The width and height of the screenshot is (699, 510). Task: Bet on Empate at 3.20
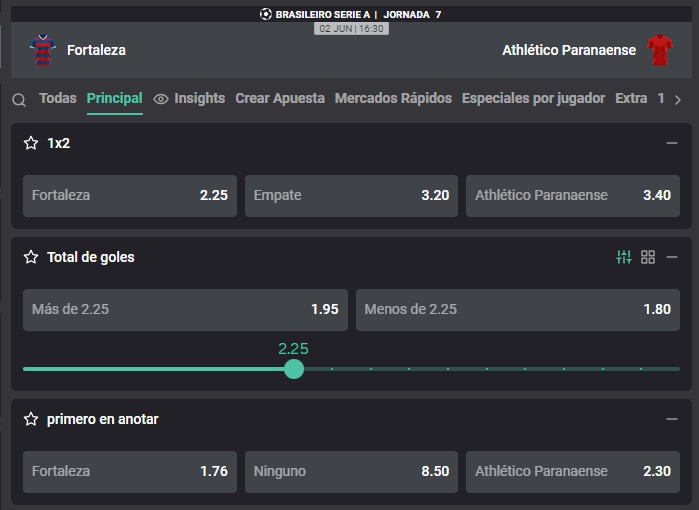[x=351, y=196]
